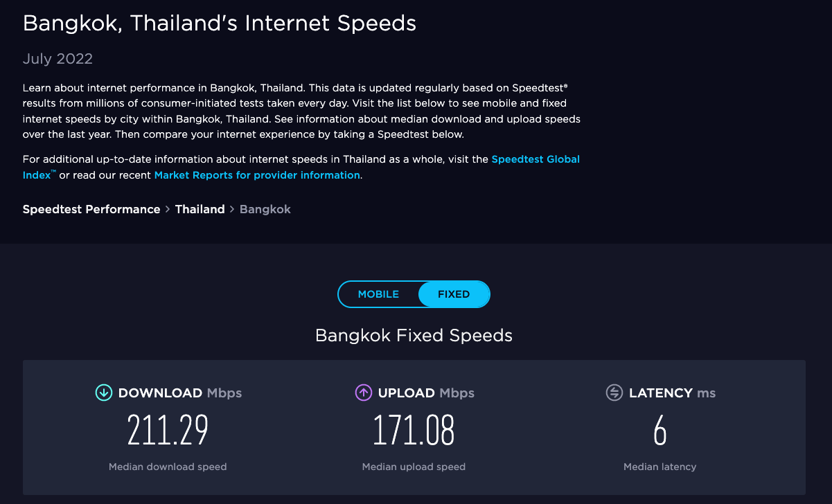Click the chevron between Thailand and Bangkok
The image size is (832, 504).
click(231, 209)
